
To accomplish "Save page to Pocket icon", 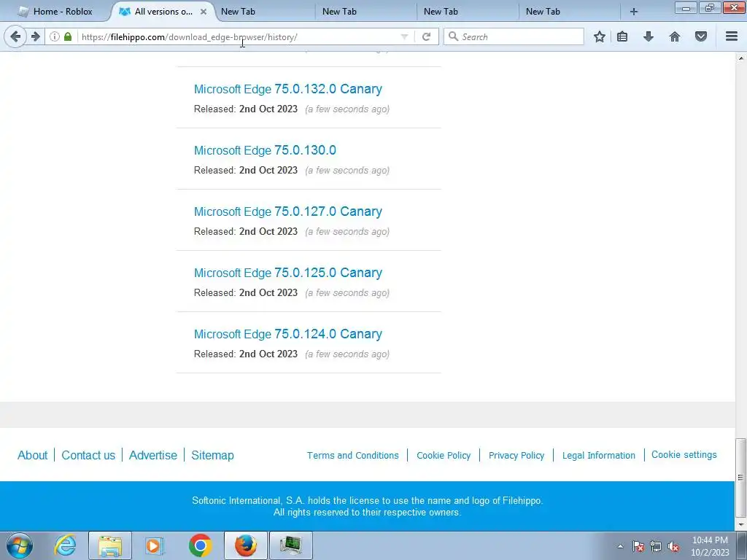I will point(701,36).
